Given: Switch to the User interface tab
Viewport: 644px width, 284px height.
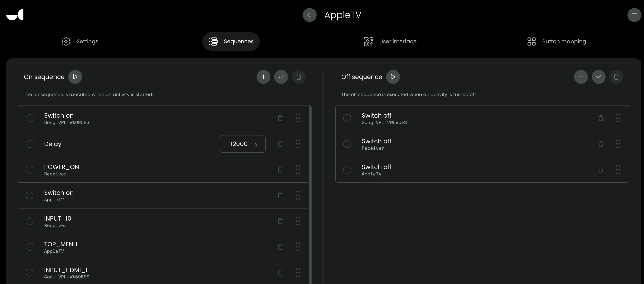Looking at the screenshot, I should (x=390, y=41).
